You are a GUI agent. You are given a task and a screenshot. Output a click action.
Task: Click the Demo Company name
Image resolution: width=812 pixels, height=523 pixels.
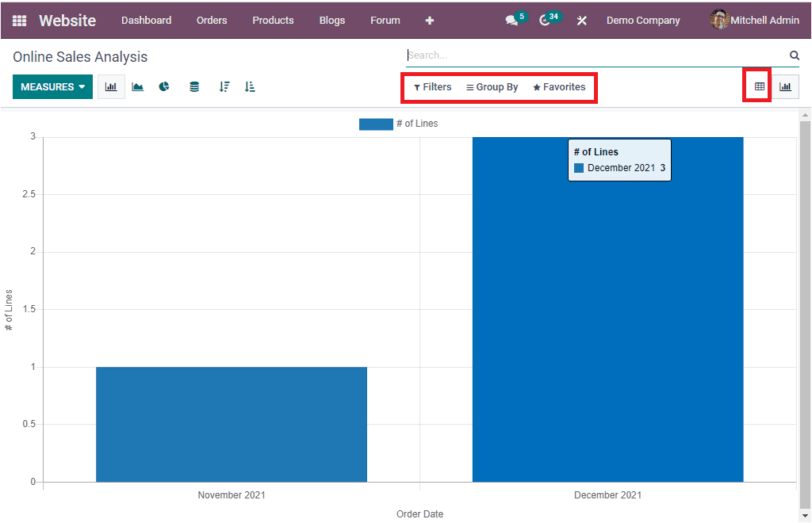tap(642, 20)
